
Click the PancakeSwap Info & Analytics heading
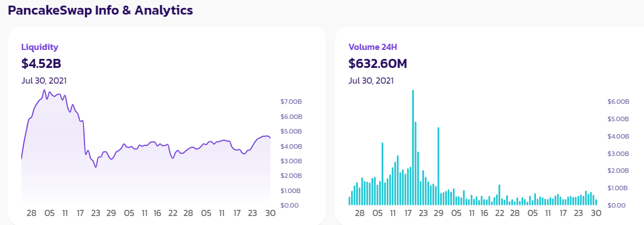pos(101,10)
